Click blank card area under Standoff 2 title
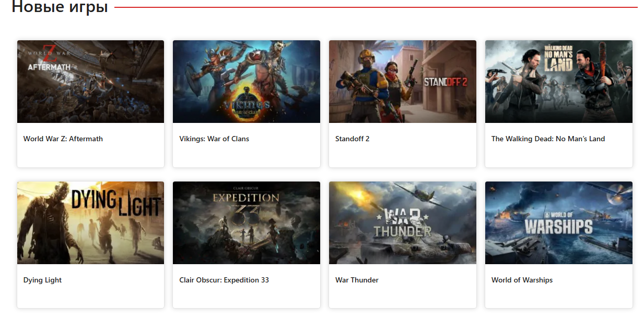 point(403,156)
